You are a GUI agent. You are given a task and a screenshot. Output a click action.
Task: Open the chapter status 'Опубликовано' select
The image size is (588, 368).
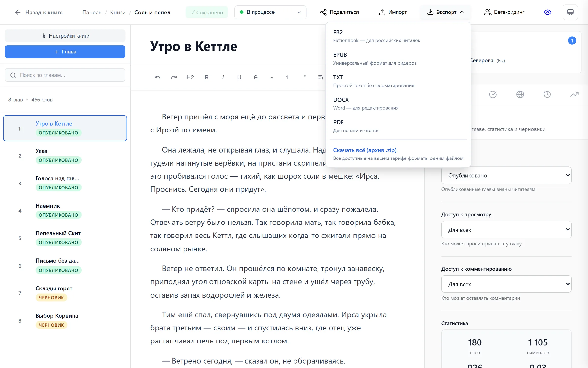coord(506,175)
